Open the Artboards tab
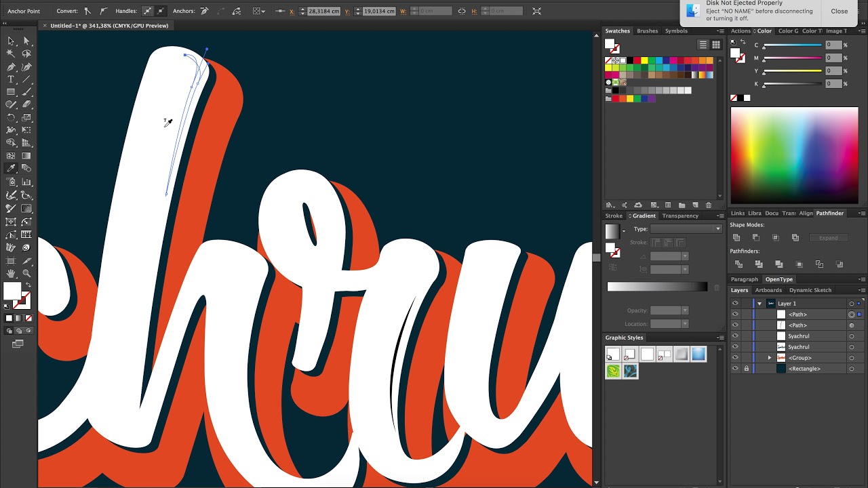This screenshot has height=488, width=868. point(768,290)
